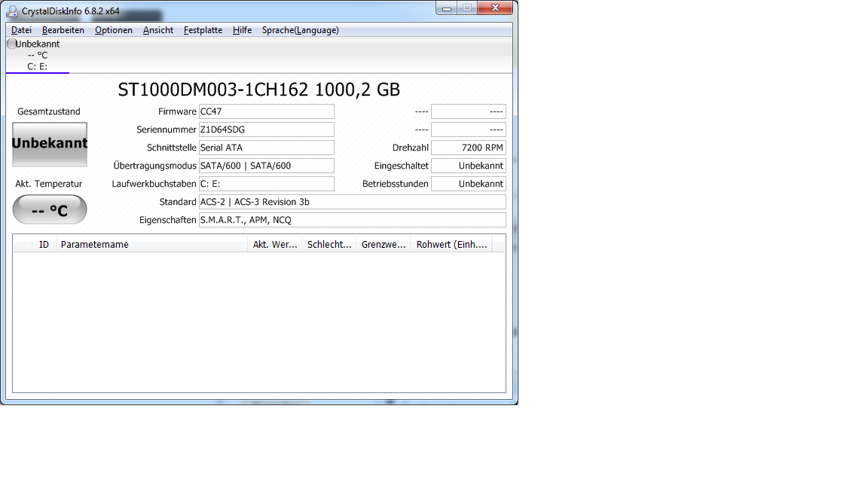
Task: Click the Akt. Wer... column header
Action: 274,245
